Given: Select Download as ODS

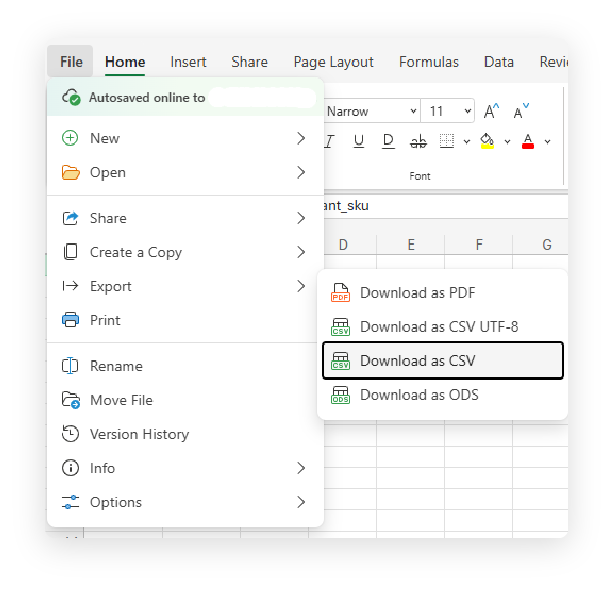Looking at the screenshot, I should tap(443, 395).
